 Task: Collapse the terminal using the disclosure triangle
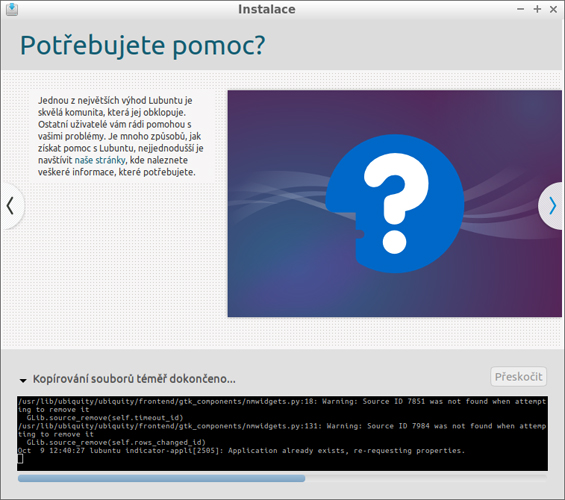(23, 380)
